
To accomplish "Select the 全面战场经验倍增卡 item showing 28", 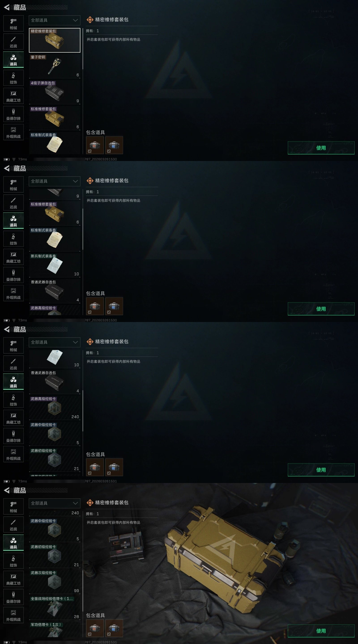I will coord(55,608).
